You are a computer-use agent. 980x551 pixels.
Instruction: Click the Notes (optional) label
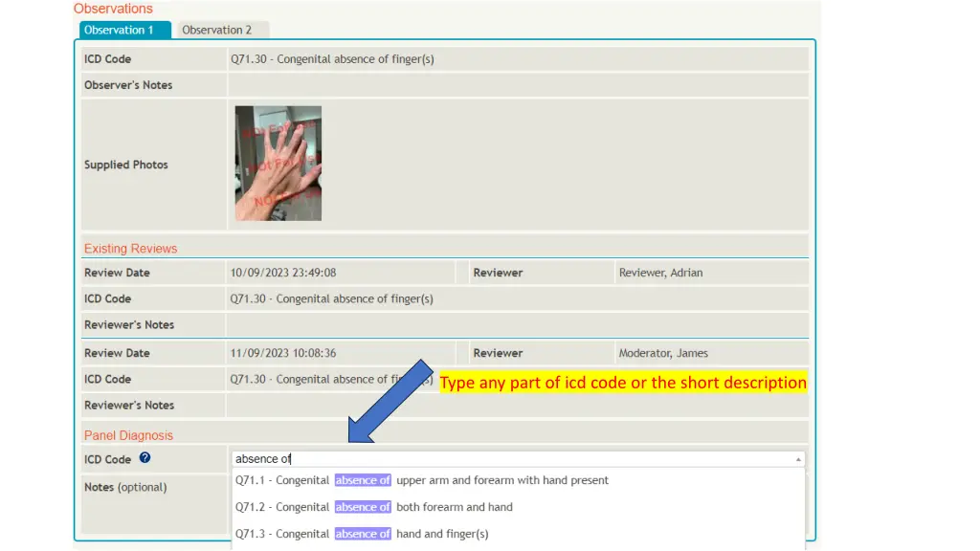point(125,487)
